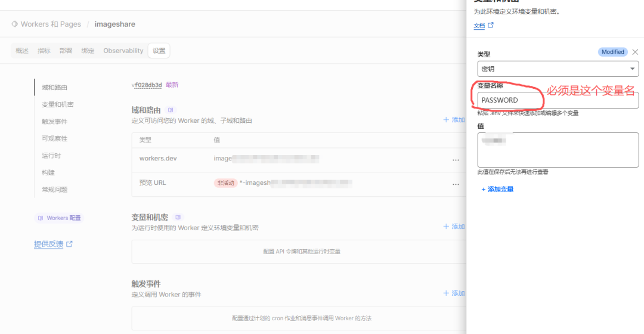Switch to the 概述 tab
Image resolution: width=644 pixels, height=334 pixels.
click(22, 51)
